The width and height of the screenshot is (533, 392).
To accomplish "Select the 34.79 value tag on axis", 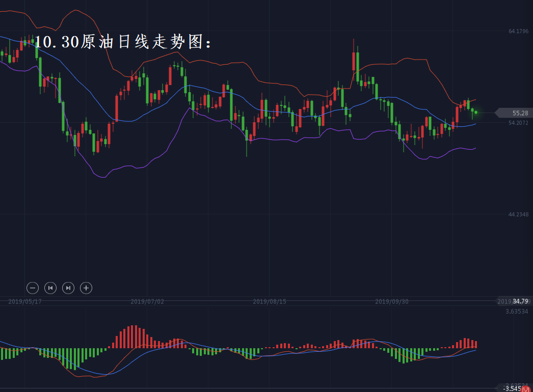I will (x=520, y=301).
